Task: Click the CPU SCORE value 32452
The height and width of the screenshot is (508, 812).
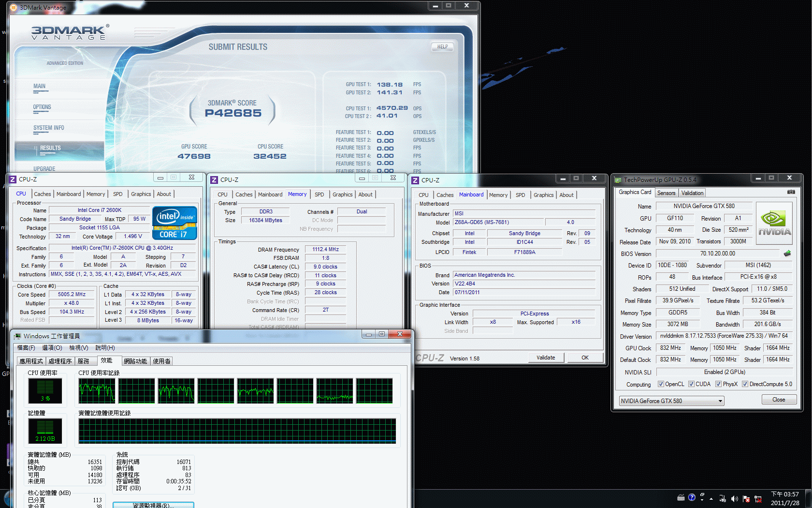Action: 270,156
